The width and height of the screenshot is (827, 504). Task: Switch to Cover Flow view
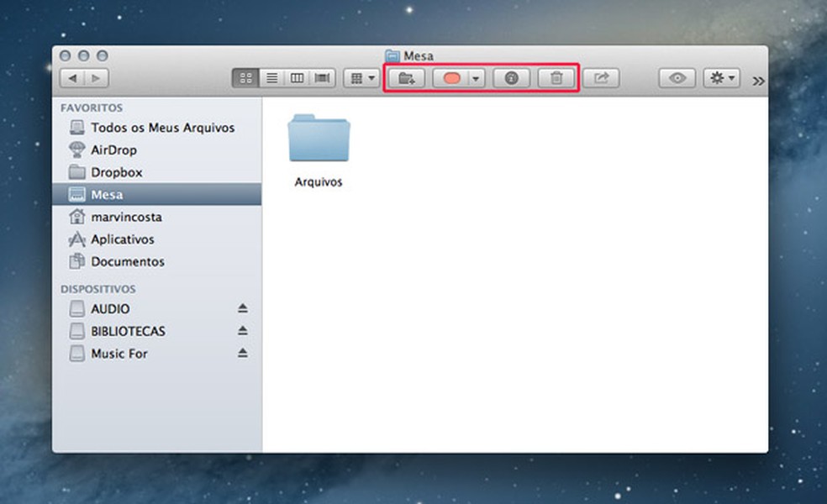(322, 79)
